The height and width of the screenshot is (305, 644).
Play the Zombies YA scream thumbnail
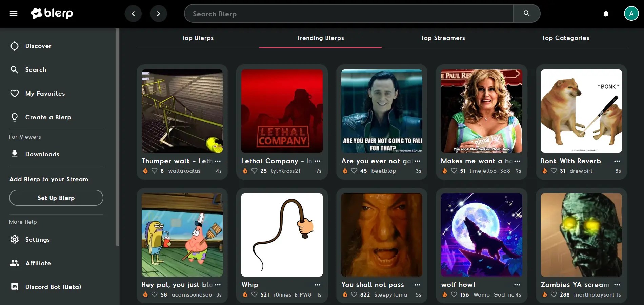pyautogui.click(x=581, y=235)
